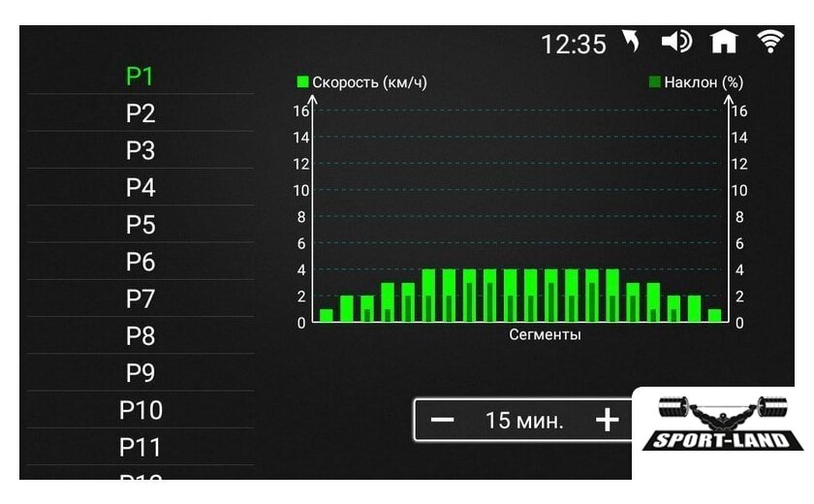Pick program P4
Image resolution: width=814 pixels, height=504 pixels.
point(141,187)
